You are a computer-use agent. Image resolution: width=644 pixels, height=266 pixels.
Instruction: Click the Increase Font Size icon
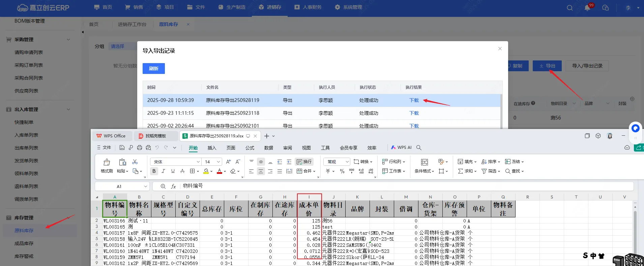click(228, 162)
